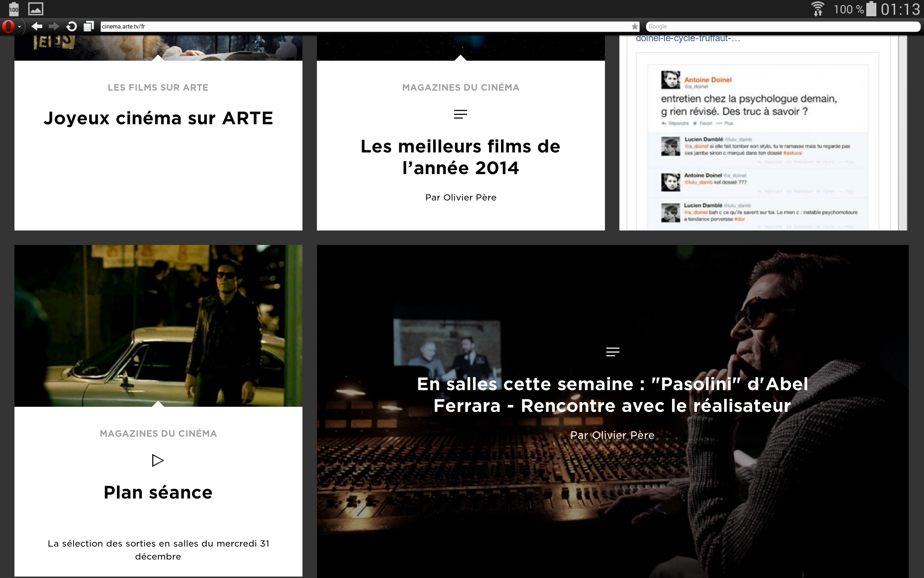Click the text-lines icon above Pasolini headline

pos(613,352)
